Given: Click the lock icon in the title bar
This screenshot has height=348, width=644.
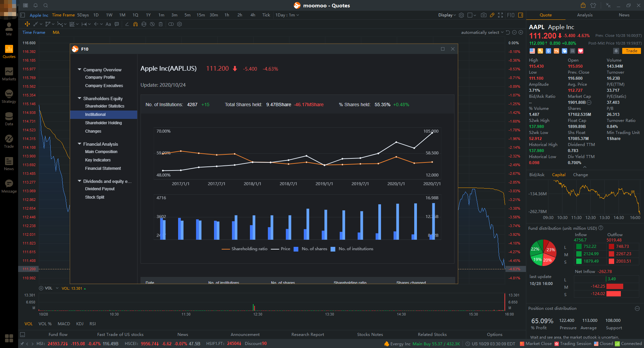Looking at the screenshot, I should tap(583, 5).
